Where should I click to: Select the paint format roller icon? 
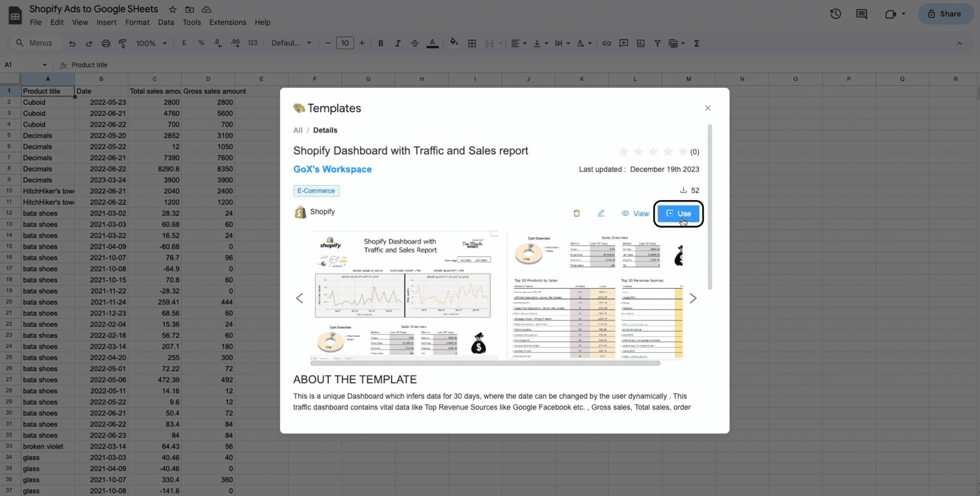122,43
